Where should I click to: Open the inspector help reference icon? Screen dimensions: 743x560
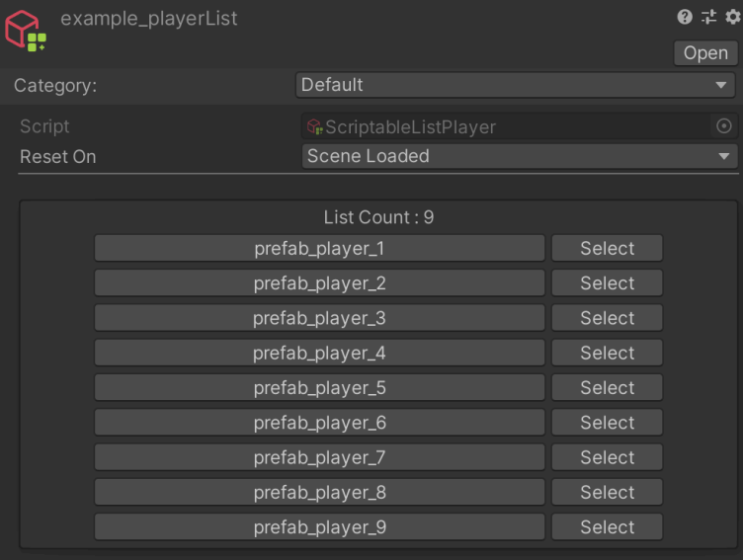685,17
